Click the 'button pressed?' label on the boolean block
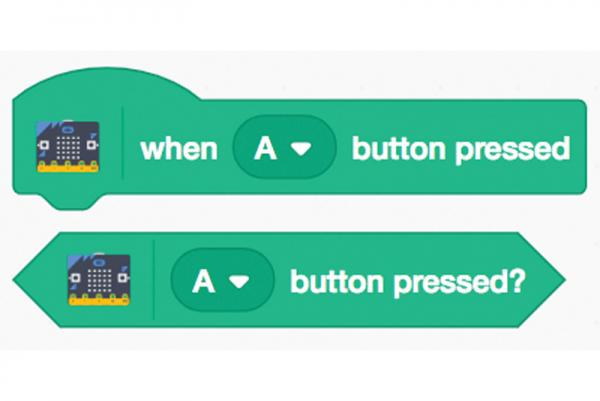Screen dimensions: 600x401 coord(408,283)
